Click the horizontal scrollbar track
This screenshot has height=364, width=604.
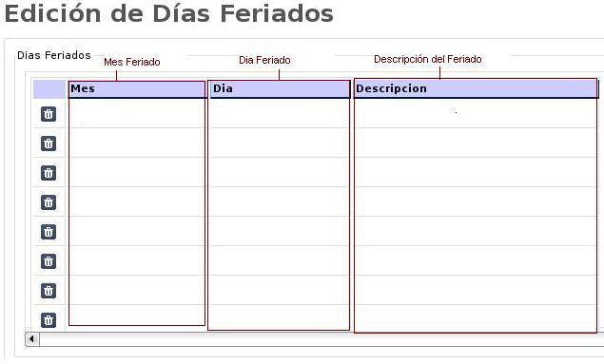321,339
